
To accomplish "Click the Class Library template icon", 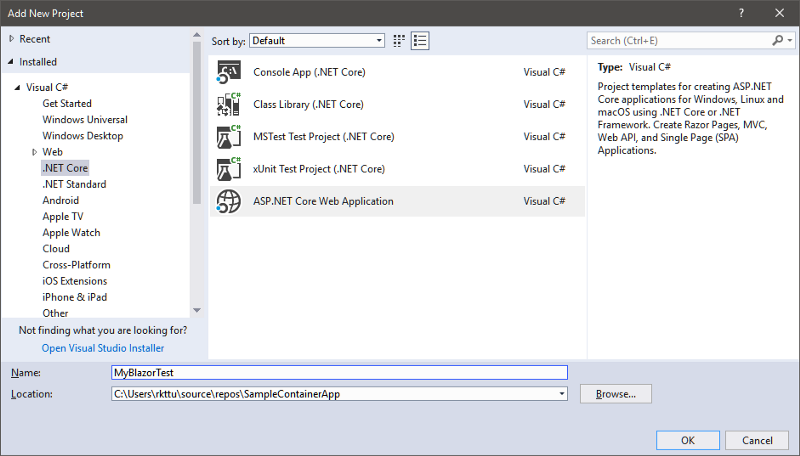I will point(229,104).
